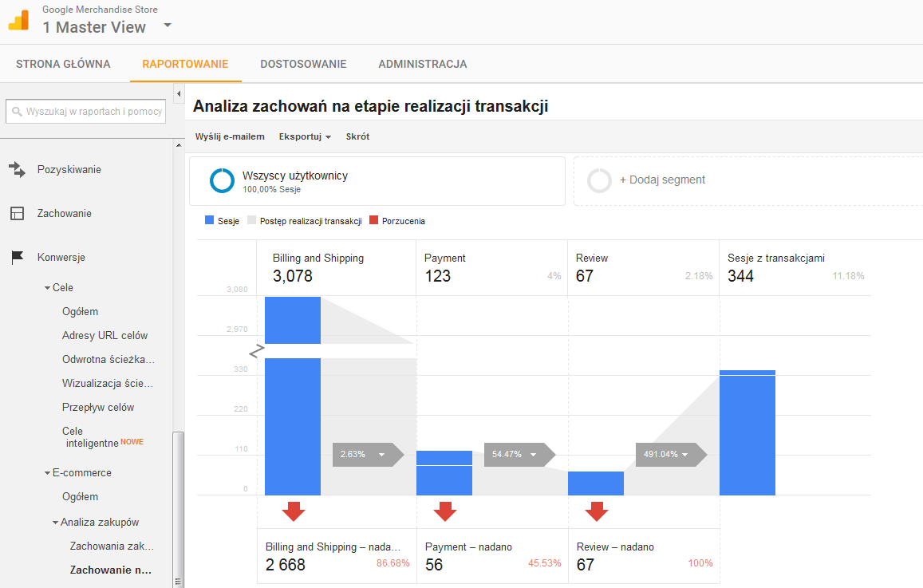Screen dimensions: 923x588
Task: Click the sidebar scroll-up arrow
Action: (179, 144)
